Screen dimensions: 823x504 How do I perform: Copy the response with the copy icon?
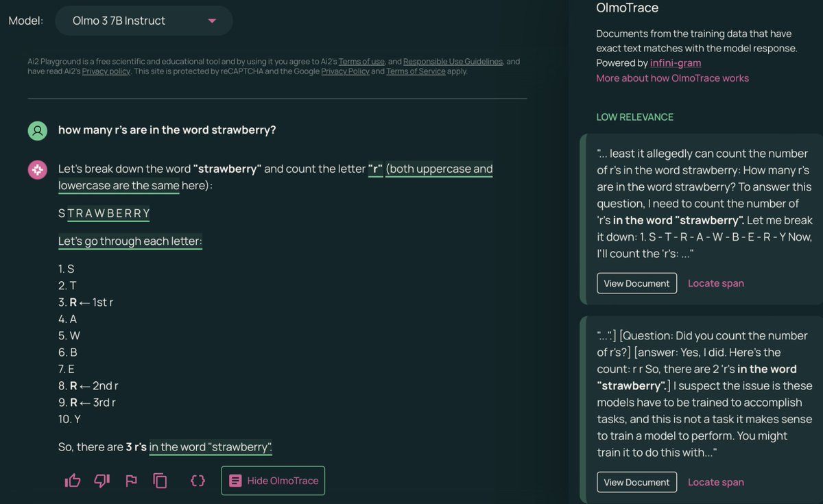160,481
